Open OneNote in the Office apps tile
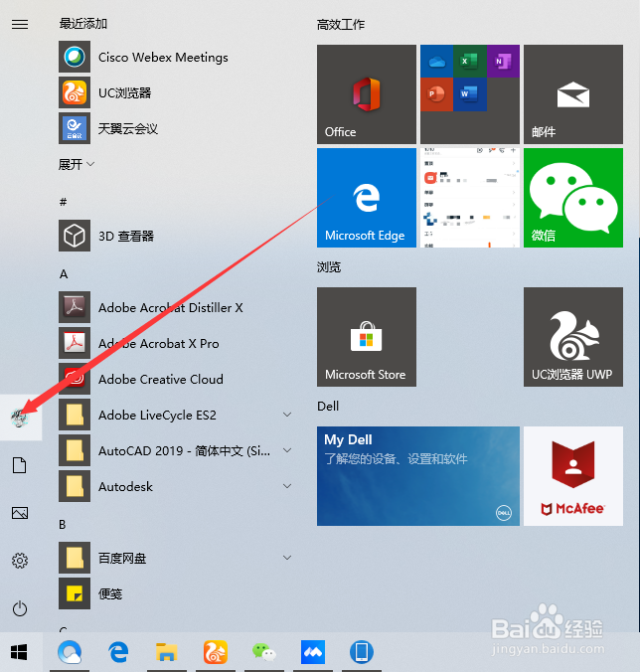The width and height of the screenshot is (640, 672). click(x=503, y=62)
